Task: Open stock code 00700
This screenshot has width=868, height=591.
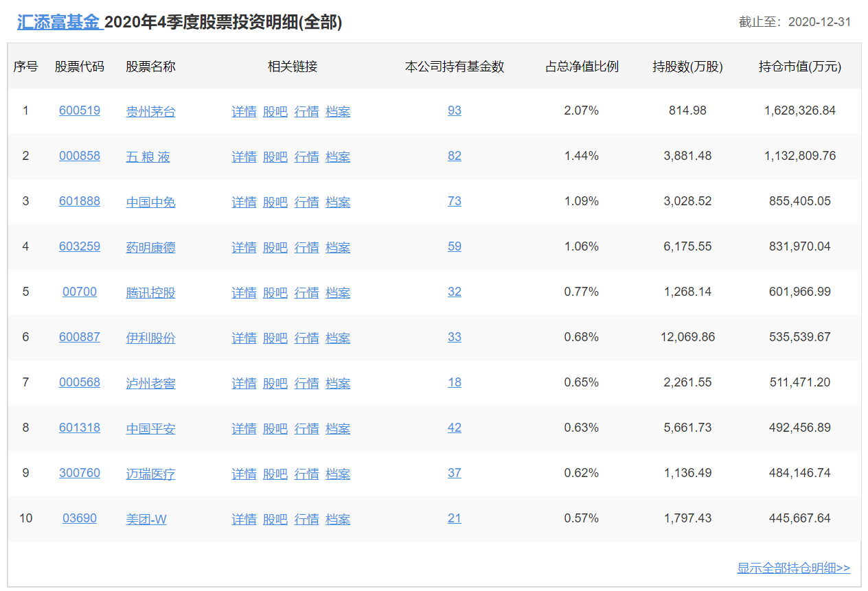Action: 80,292
